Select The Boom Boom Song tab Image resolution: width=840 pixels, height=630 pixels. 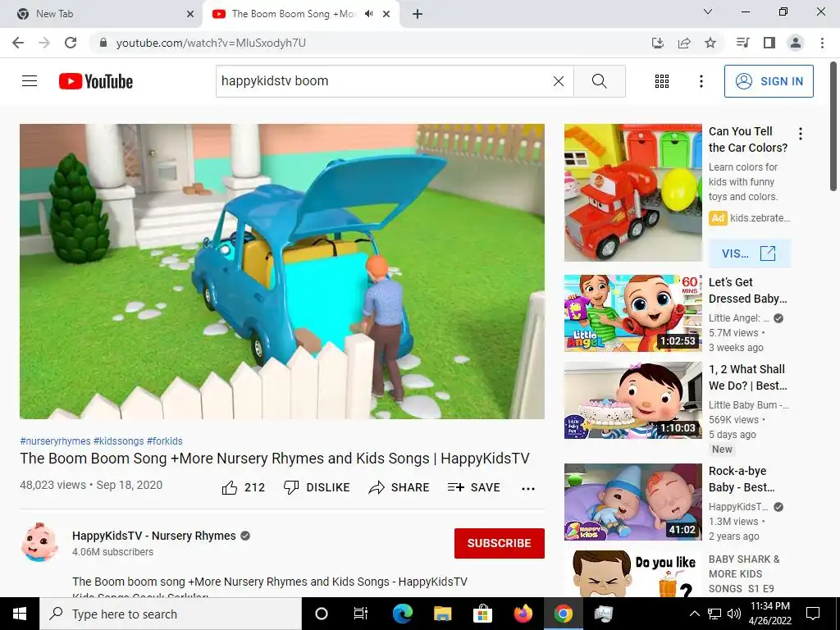click(x=293, y=14)
